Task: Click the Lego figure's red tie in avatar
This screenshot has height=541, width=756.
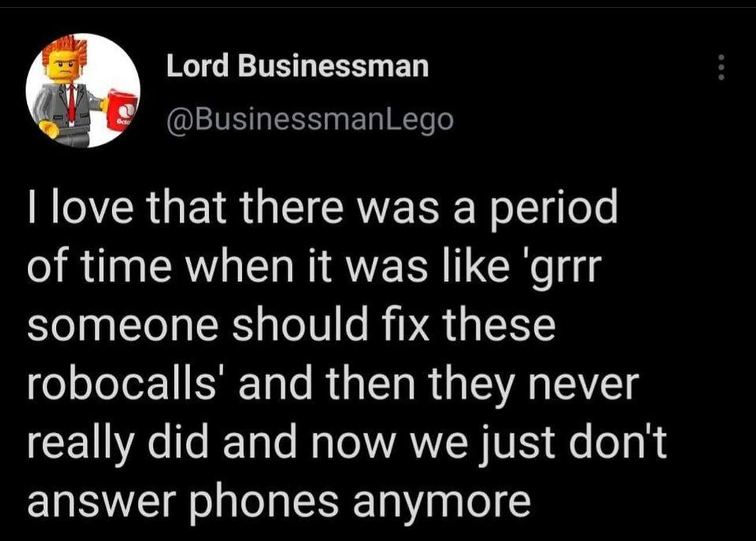Action: [x=71, y=102]
